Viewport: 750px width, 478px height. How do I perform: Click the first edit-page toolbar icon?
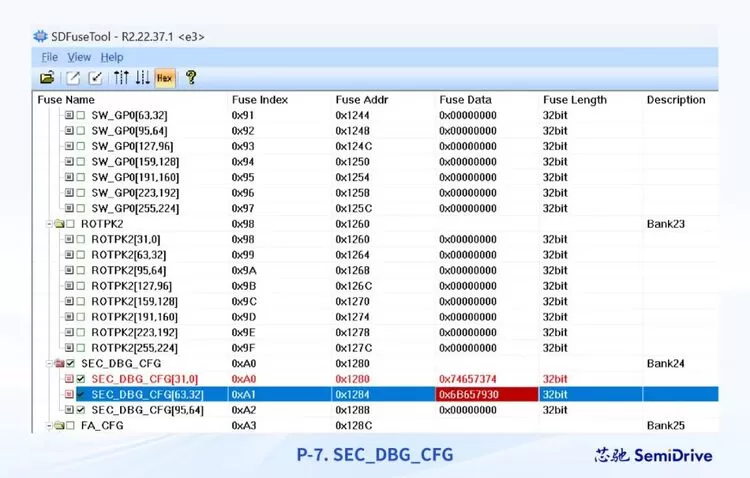74,77
